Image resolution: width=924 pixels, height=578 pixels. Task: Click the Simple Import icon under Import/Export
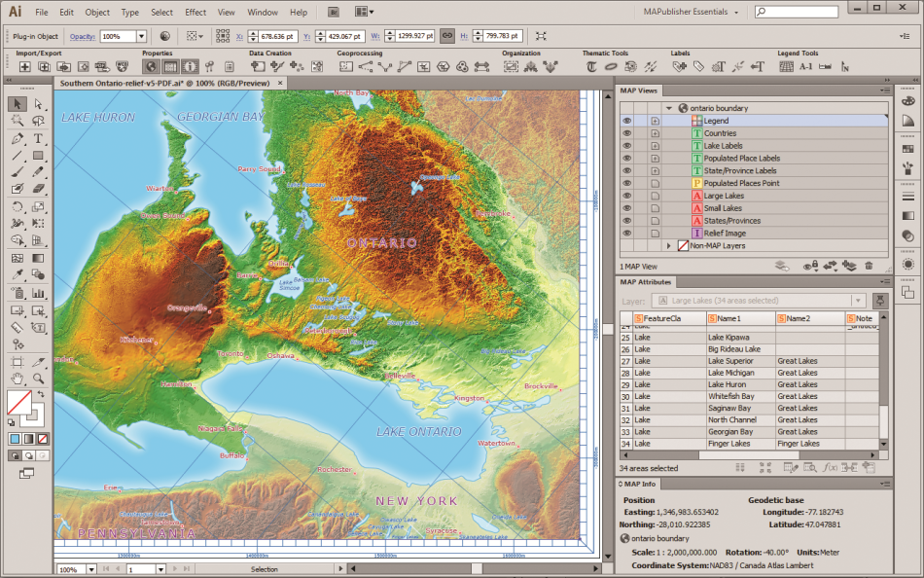[x=25, y=67]
